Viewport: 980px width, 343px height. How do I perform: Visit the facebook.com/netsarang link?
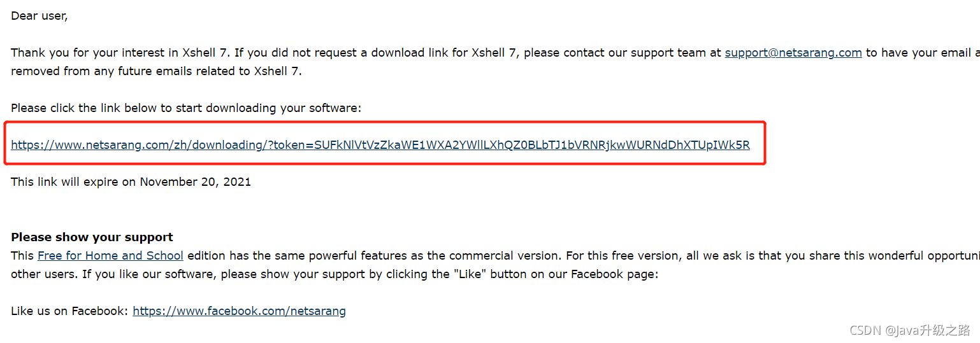pos(239,311)
